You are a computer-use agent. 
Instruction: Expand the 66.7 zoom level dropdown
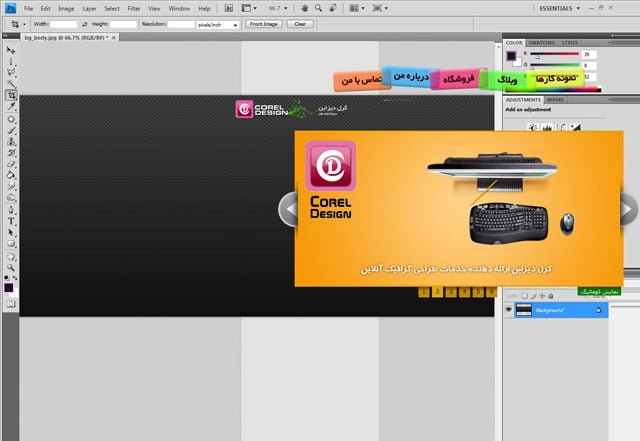278,8
